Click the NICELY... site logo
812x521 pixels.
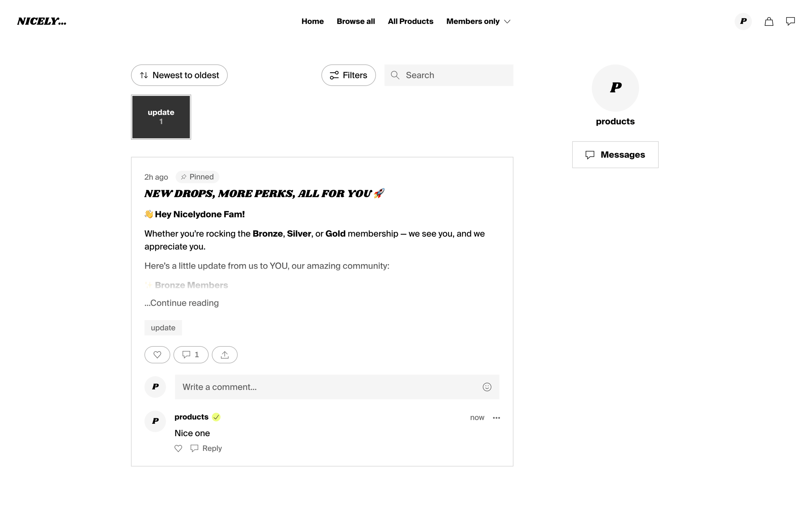42,21
